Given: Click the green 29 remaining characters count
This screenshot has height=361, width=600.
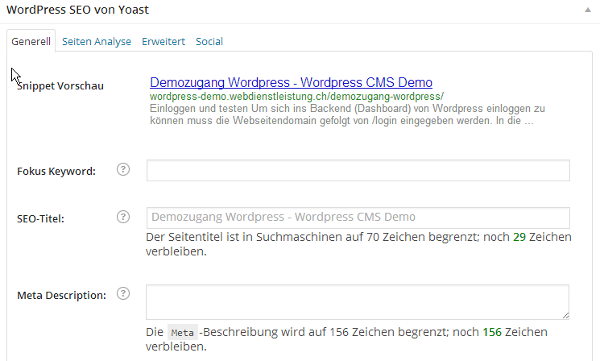Looking at the screenshot, I should click(519, 237).
